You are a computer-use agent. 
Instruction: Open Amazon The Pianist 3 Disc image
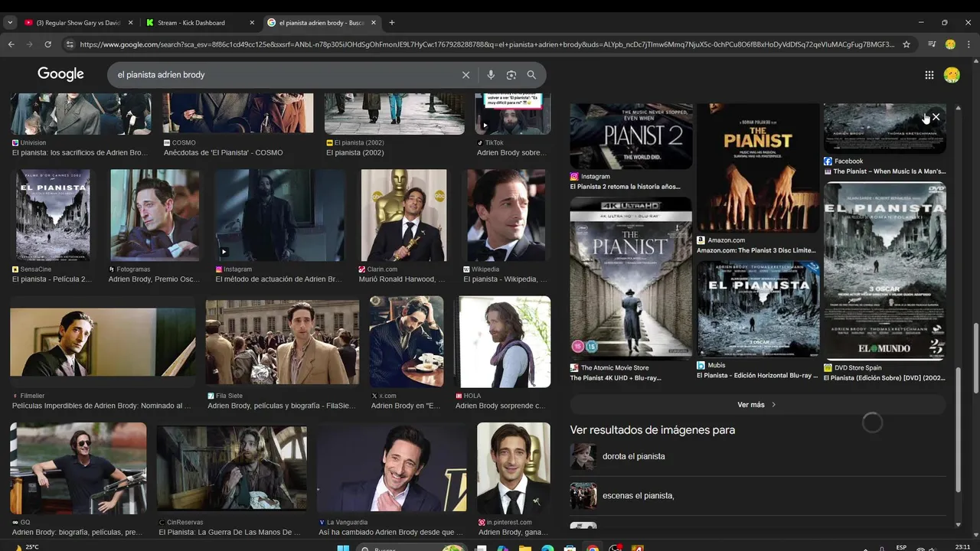(x=758, y=168)
